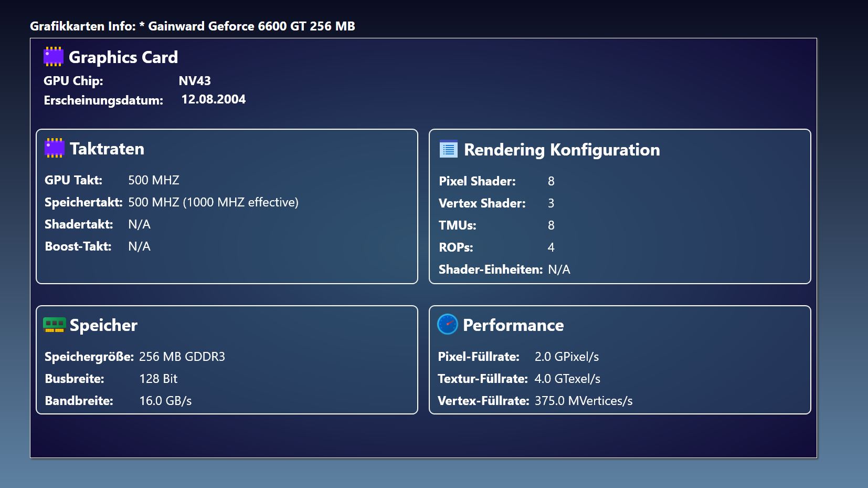Click the TMUs label

click(458, 225)
